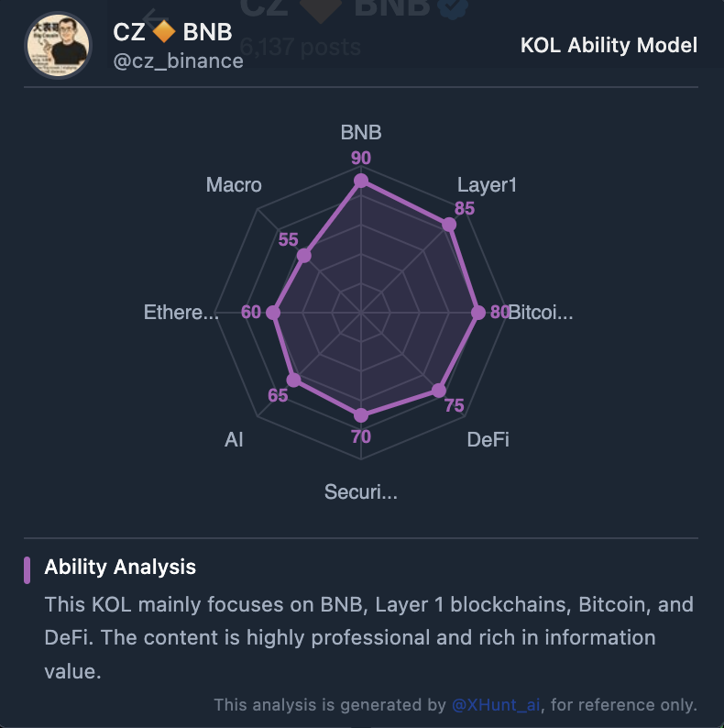
Task: Select the truncated Securi... axis label
Action: pyautogui.click(x=360, y=491)
